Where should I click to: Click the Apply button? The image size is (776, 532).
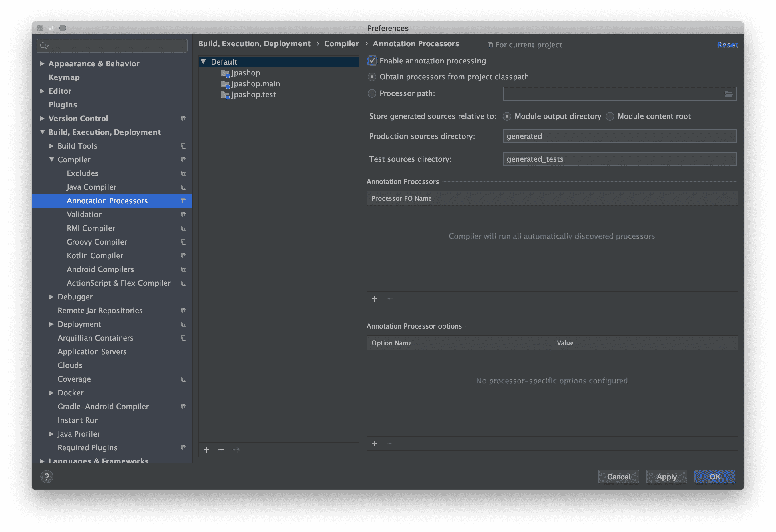click(x=666, y=477)
